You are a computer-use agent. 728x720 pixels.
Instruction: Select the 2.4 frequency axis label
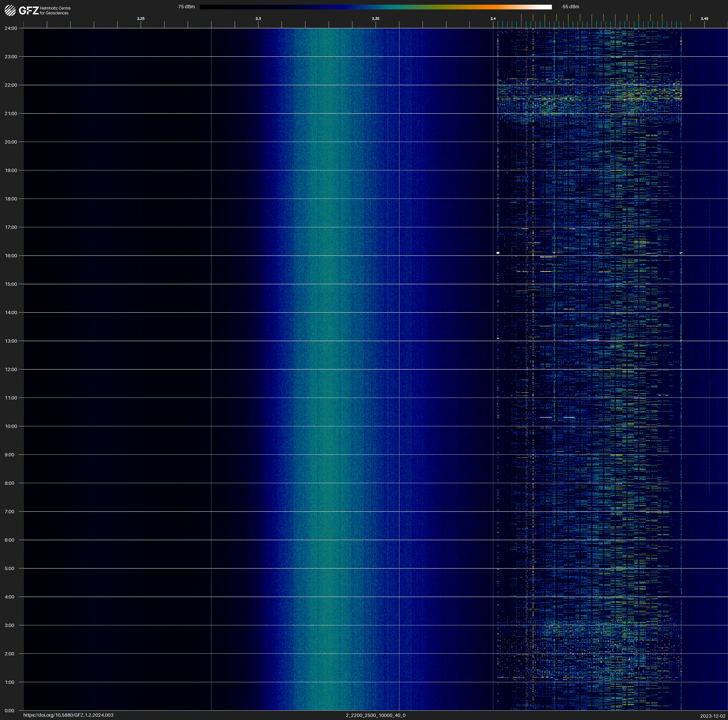point(493,19)
